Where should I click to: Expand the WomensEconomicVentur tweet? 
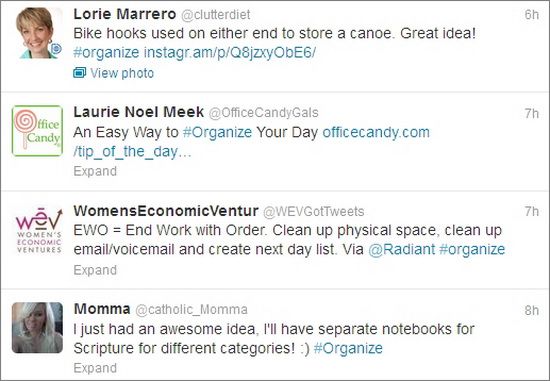pos(95,270)
